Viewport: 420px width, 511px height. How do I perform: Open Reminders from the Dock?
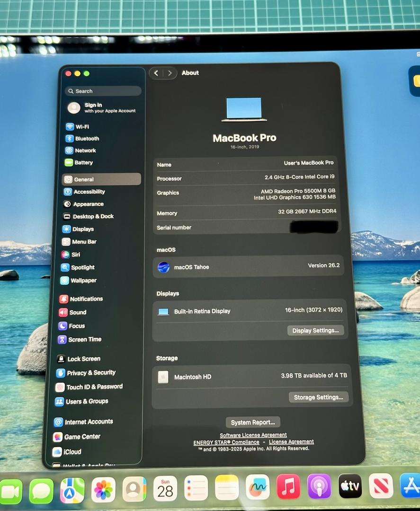(196, 488)
